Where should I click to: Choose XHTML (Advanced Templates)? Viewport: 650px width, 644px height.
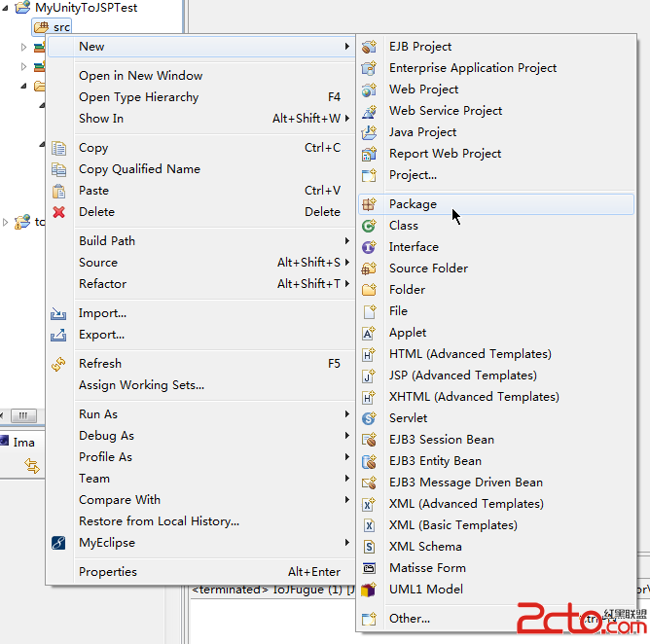click(496, 397)
